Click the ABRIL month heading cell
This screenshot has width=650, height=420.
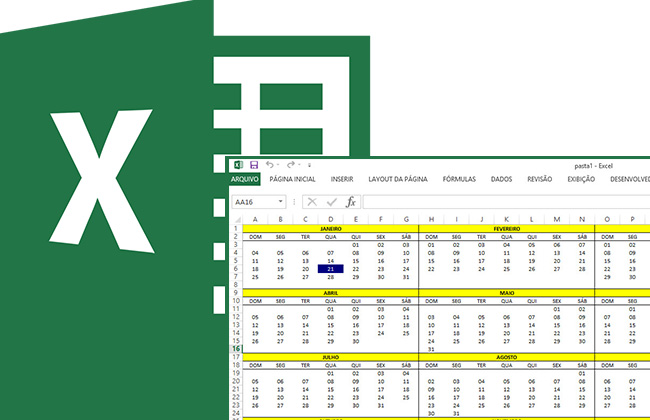[330, 293]
